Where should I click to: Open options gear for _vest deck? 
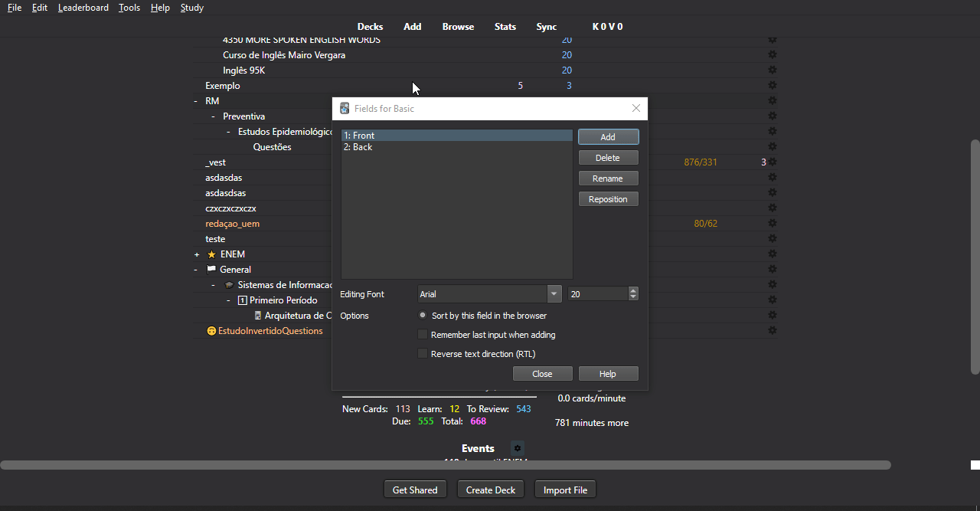point(773,162)
